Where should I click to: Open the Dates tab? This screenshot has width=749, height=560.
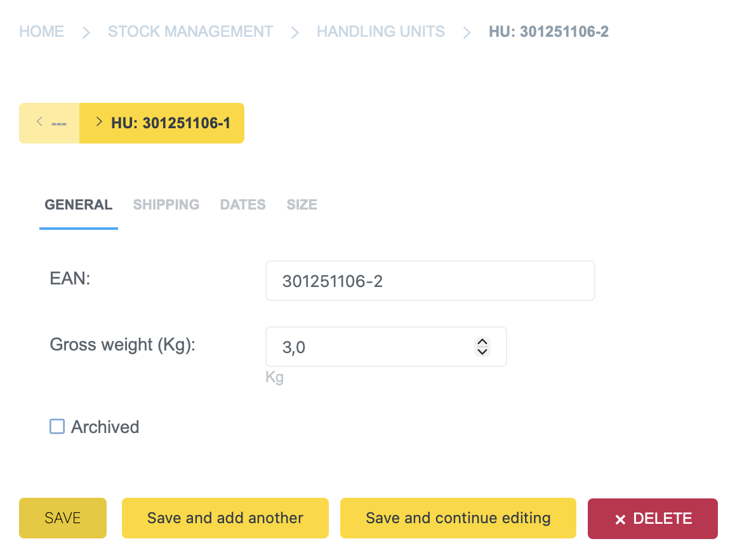(x=242, y=205)
